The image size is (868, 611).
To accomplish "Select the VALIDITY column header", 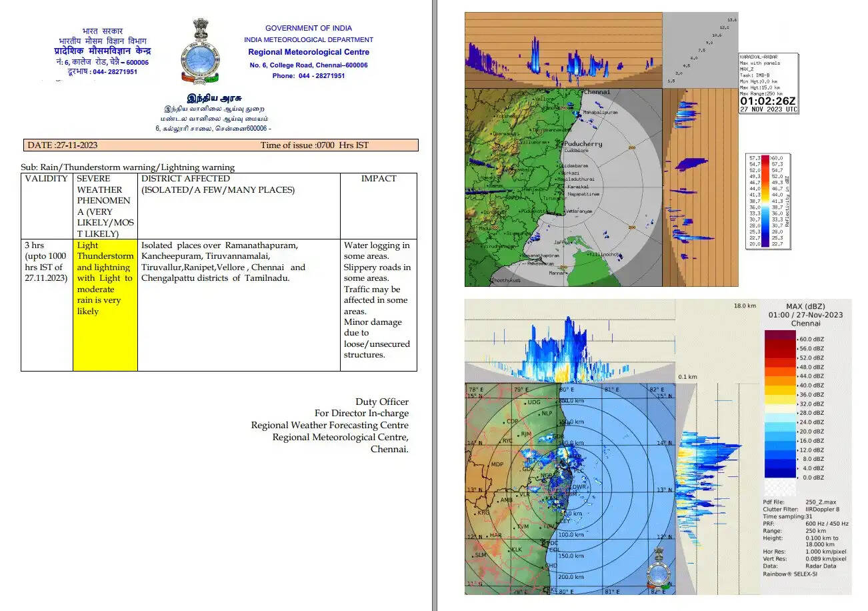I will 47,179.
